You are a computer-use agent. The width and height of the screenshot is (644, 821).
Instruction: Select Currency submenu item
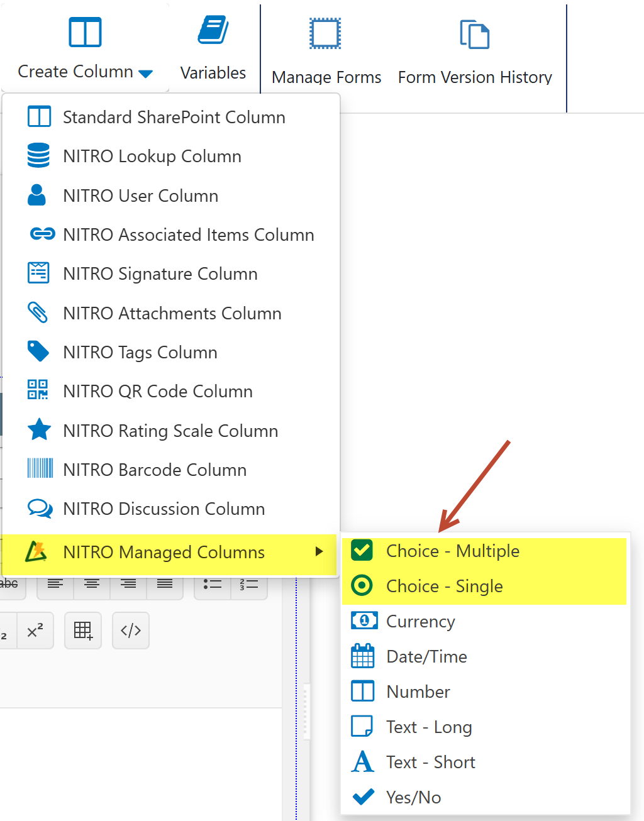(484, 621)
